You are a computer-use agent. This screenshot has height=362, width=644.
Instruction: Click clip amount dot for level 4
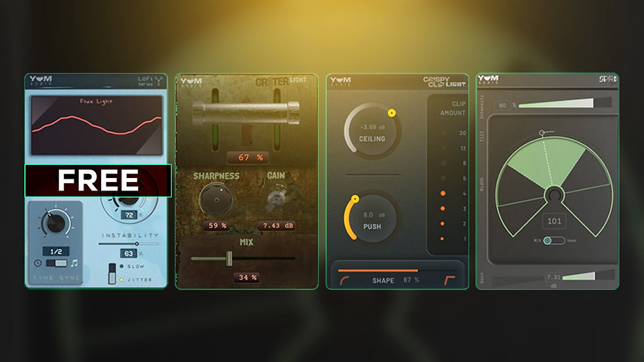coord(443,193)
